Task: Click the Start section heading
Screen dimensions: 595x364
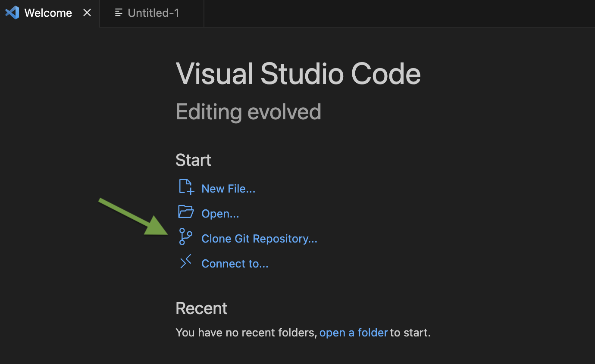Action: 193,160
